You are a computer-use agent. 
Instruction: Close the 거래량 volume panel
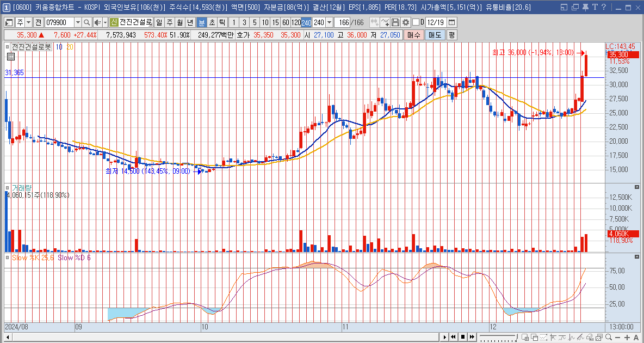click(636, 187)
